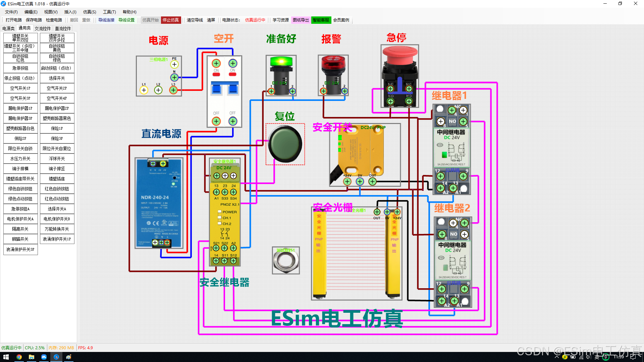
Task: Open the 插入(I) menu
Action: tap(70, 12)
